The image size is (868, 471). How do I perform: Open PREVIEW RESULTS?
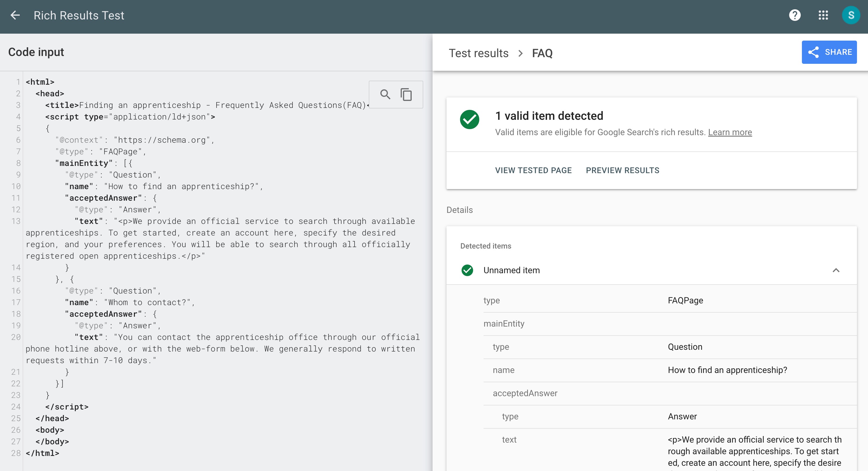622,170
